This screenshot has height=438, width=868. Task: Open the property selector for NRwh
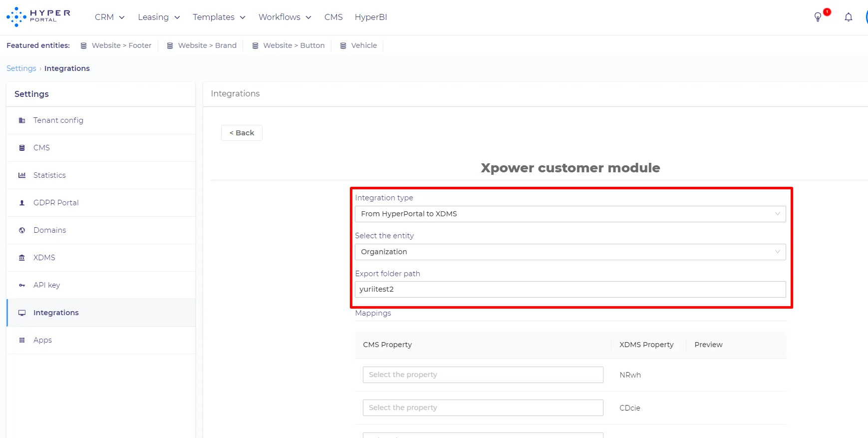tap(483, 375)
